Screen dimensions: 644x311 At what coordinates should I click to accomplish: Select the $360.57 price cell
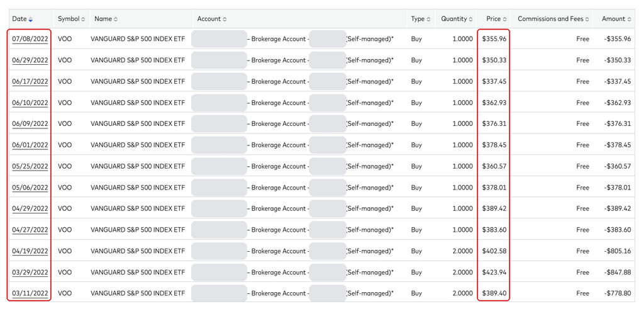(x=494, y=166)
